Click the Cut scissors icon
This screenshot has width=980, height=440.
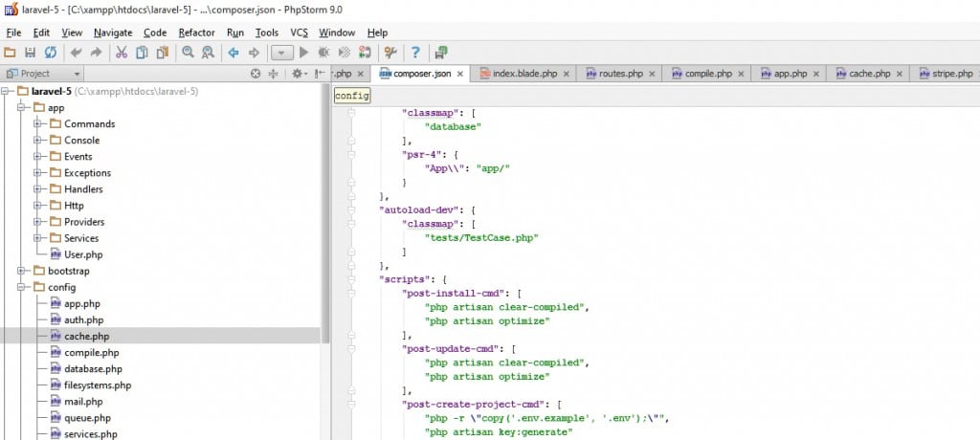coord(122,53)
